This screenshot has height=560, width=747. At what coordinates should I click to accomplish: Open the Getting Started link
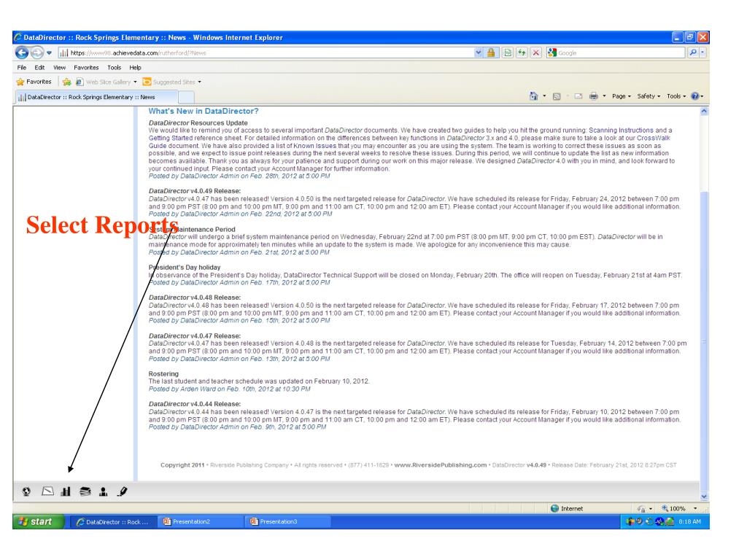(x=171, y=138)
